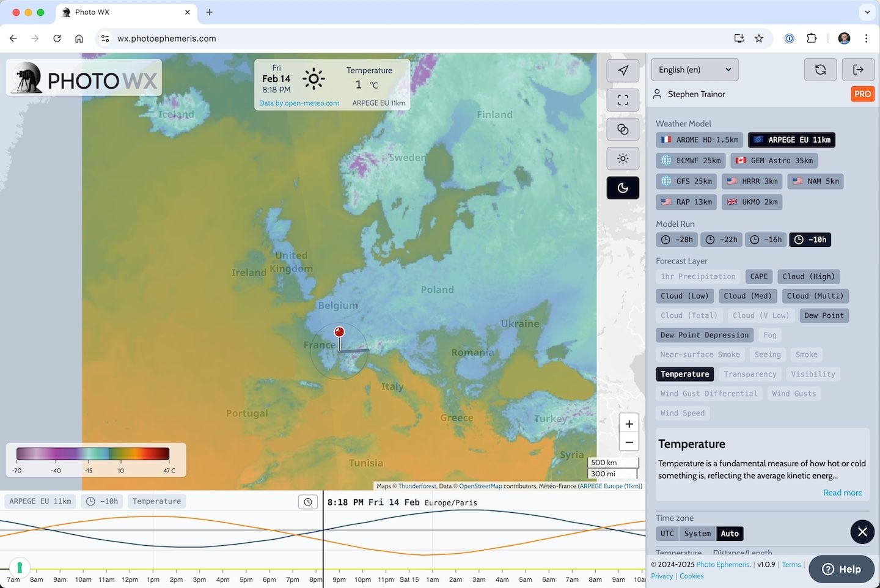Click the sign-out icon at top right

(x=858, y=69)
